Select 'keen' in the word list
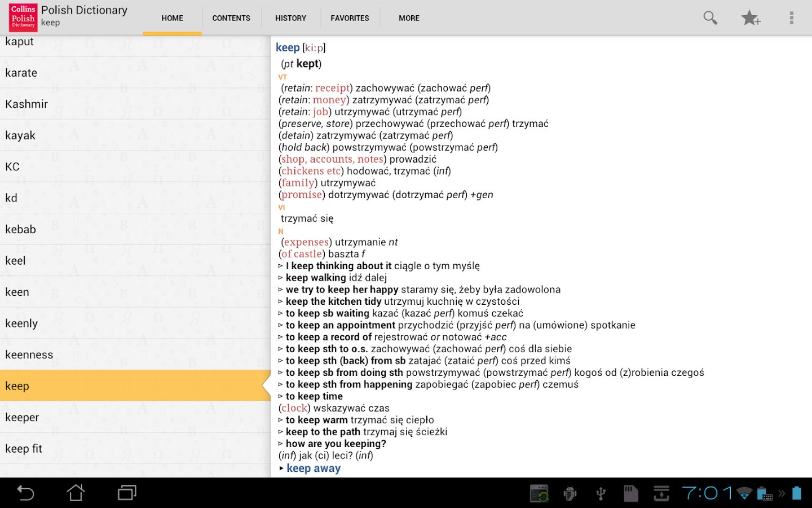This screenshot has height=508, width=812. [135, 292]
